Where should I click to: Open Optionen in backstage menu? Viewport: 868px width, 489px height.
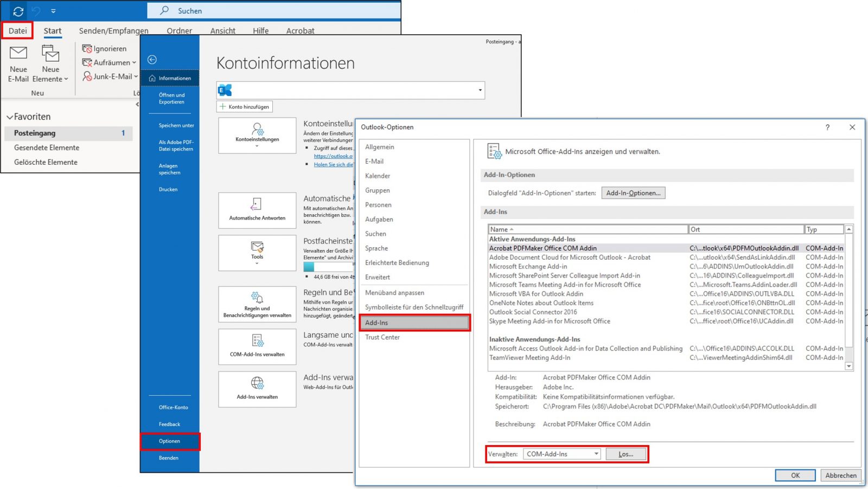170,441
